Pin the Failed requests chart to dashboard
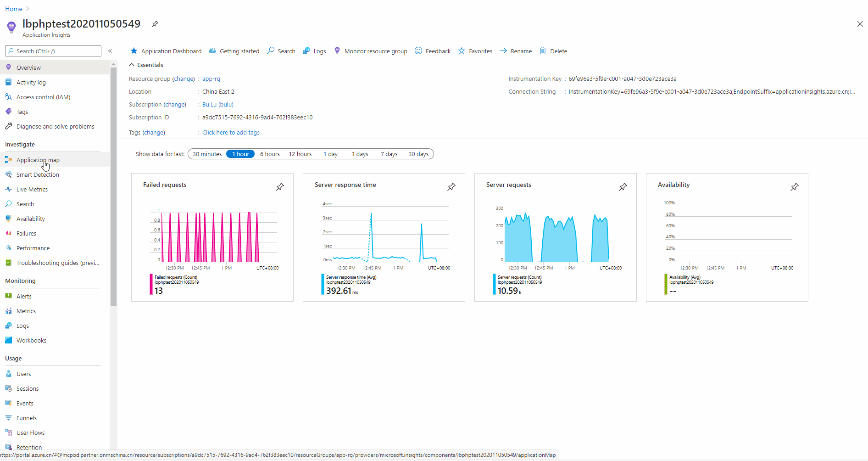Image resolution: width=868 pixels, height=461 pixels. pos(279,187)
